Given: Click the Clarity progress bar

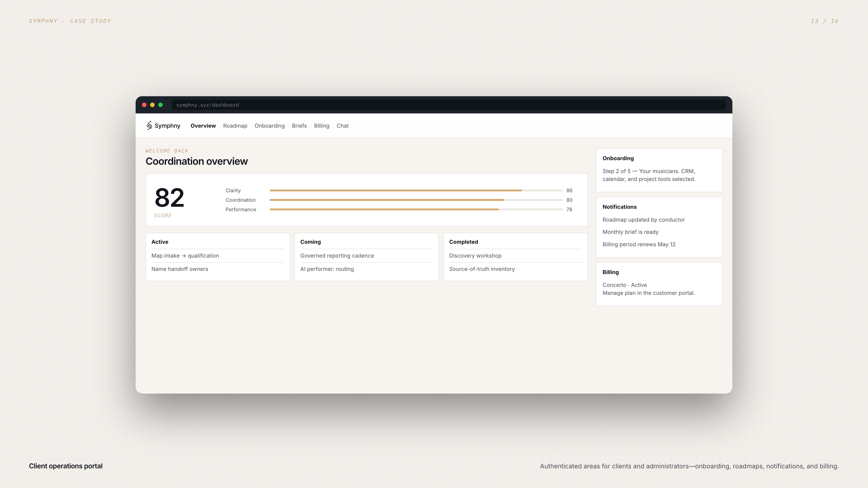Looking at the screenshot, I should click(x=416, y=191).
